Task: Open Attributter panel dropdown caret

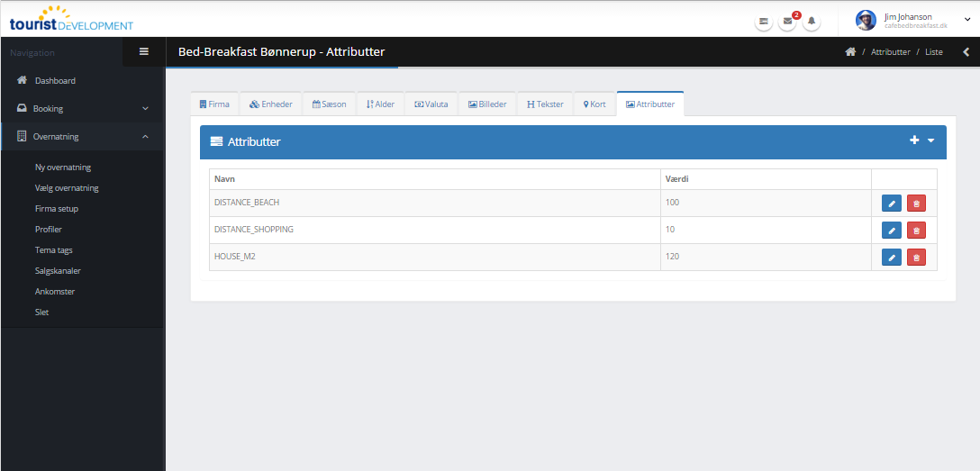Action: coord(931,141)
